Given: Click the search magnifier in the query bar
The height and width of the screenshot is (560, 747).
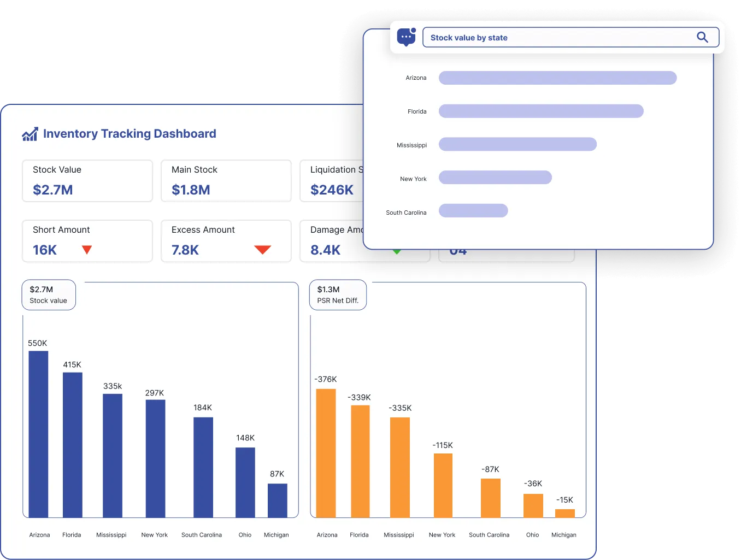Looking at the screenshot, I should [x=702, y=37].
